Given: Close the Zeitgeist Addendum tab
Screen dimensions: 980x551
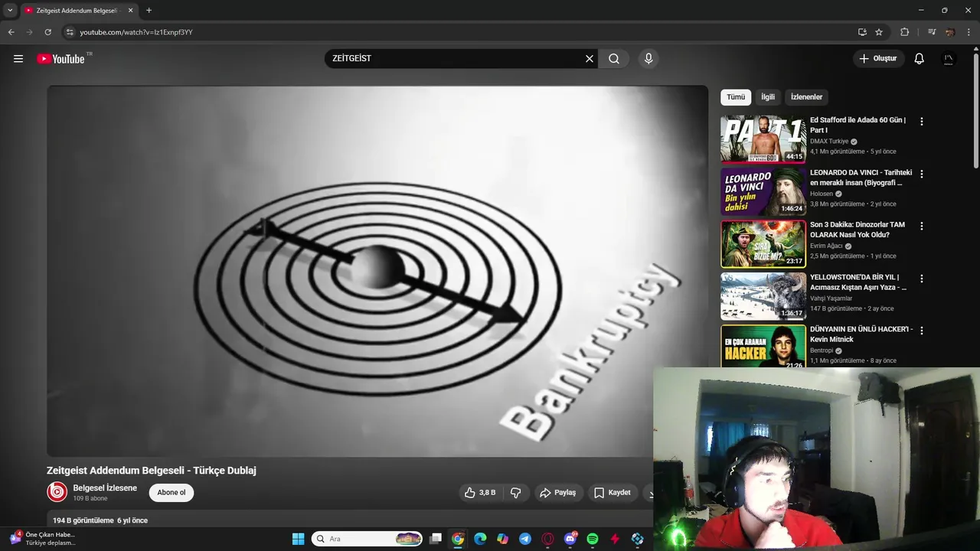Looking at the screenshot, I should coord(130,11).
